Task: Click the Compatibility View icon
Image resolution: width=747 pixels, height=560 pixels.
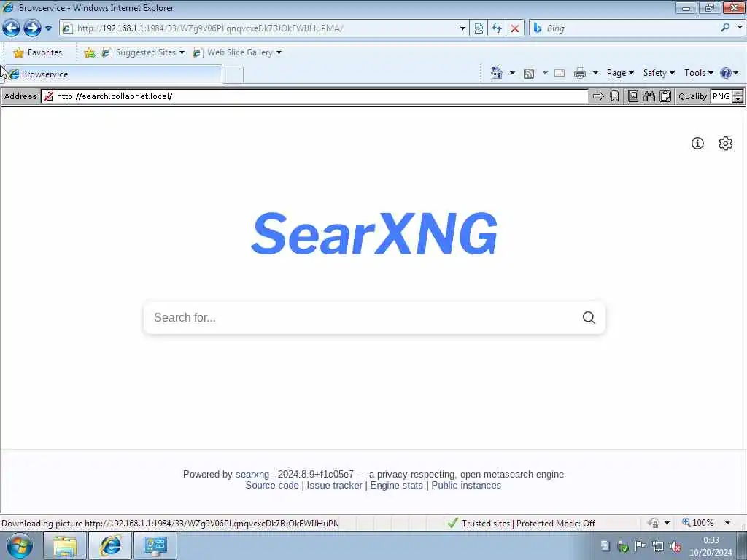Action: pos(479,28)
